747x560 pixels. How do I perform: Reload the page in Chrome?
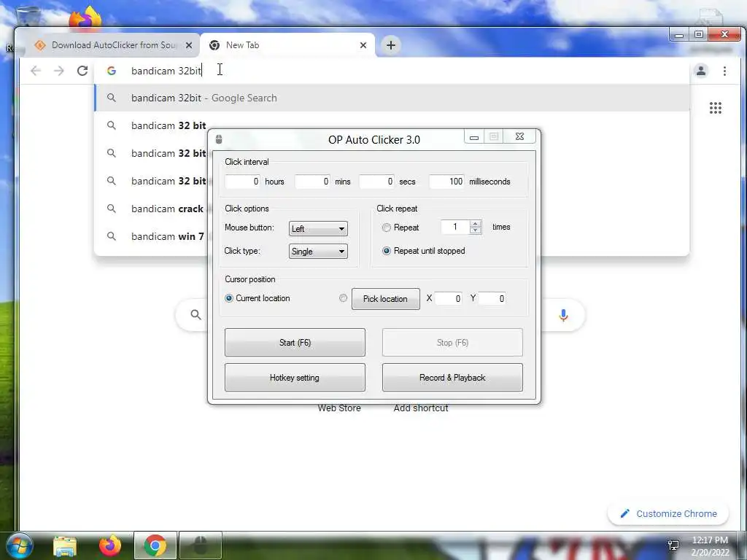point(82,71)
